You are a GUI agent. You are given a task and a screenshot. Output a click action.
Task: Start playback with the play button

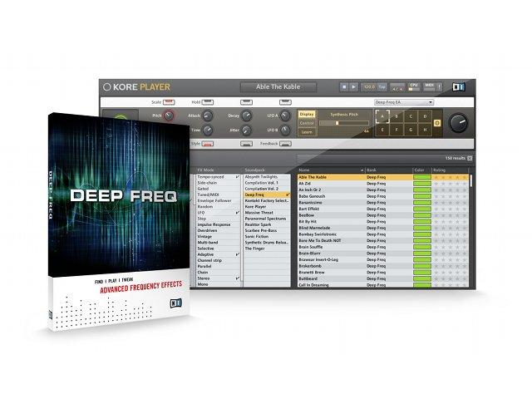(x=353, y=87)
